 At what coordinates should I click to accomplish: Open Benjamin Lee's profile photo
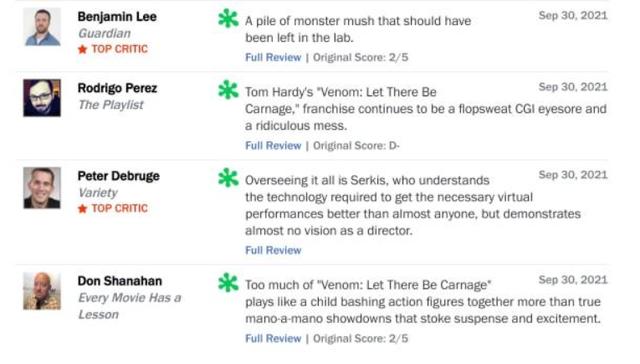pos(42,27)
